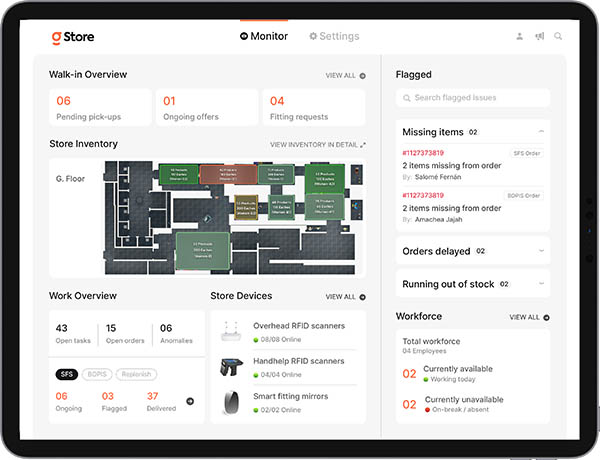Click the Overhead RFID scanner device image
The width and height of the screenshot is (600, 460).
(231, 331)
